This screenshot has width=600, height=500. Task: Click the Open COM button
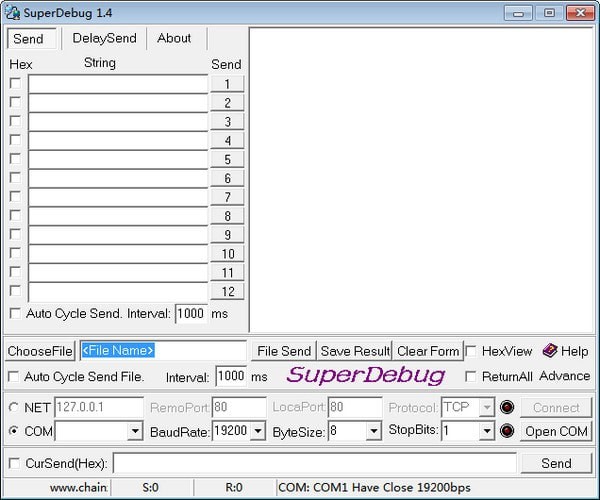click(556, 431)
